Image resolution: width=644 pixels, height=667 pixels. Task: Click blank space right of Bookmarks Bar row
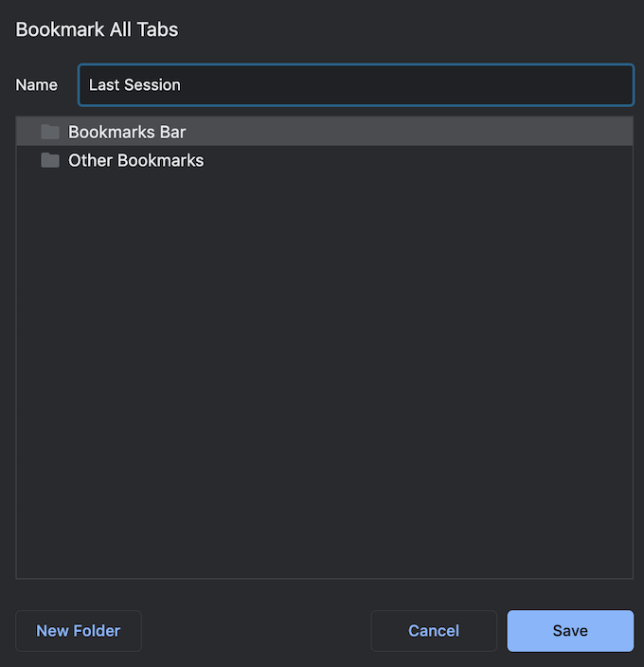[426, 132]
